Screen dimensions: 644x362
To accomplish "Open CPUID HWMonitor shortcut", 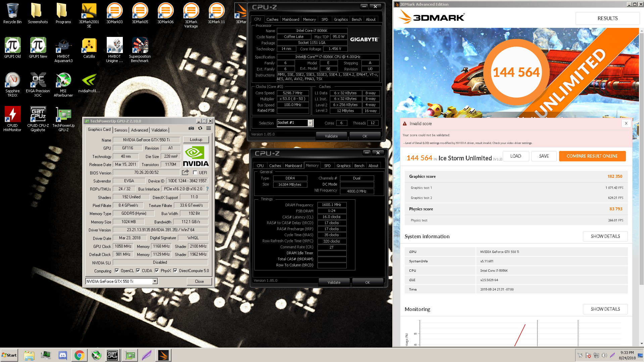I will click(12, 119).
